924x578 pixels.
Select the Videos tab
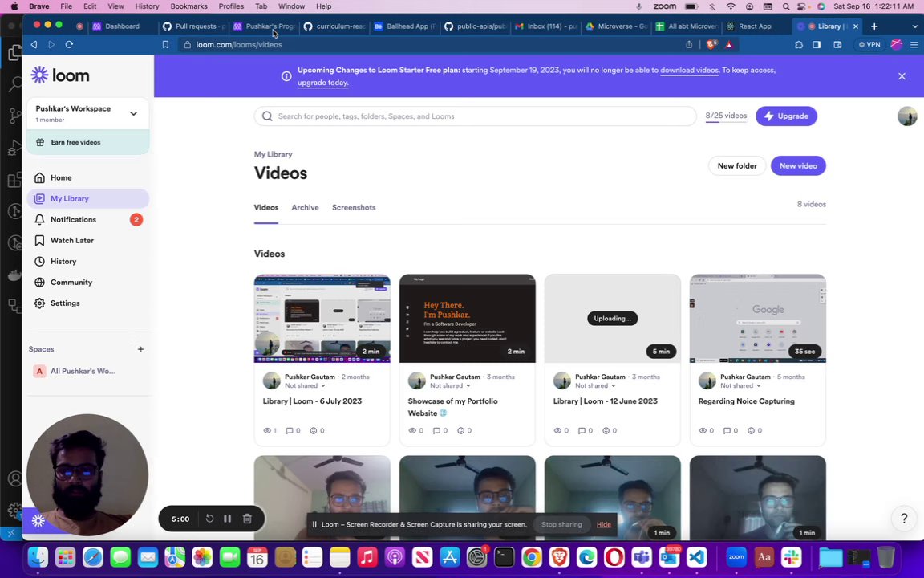(265, 208)
